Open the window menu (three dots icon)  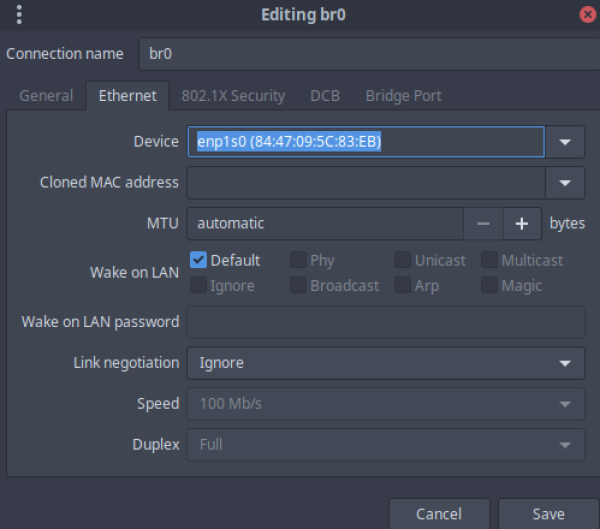click(20, 15)
